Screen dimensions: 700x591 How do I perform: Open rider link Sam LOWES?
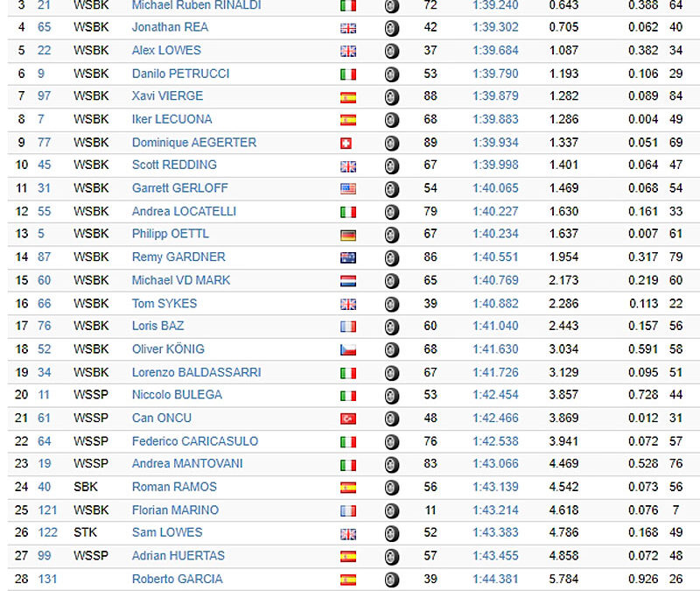pyautogui.click(x=167, y=532)
